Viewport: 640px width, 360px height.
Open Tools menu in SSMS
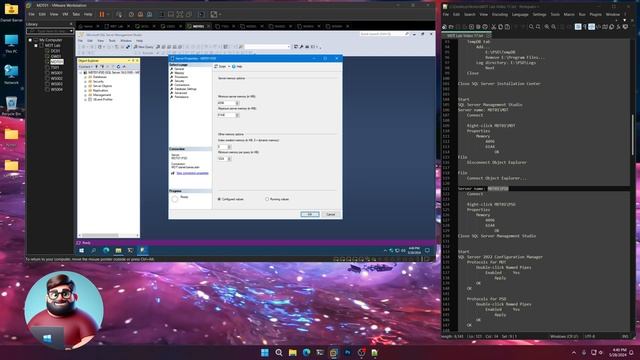point(112,41)
